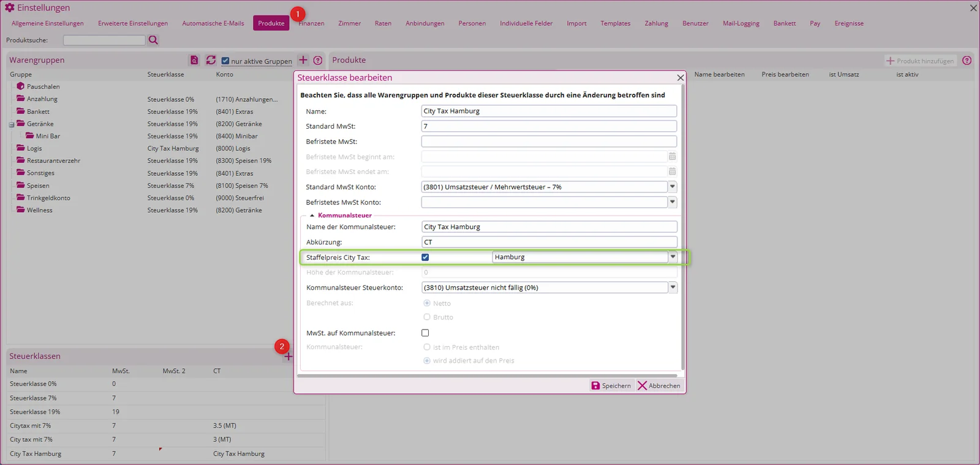Click the Einstellungen gear icon
The width and height of the screenshot is (980, 465).
point(10,7)
